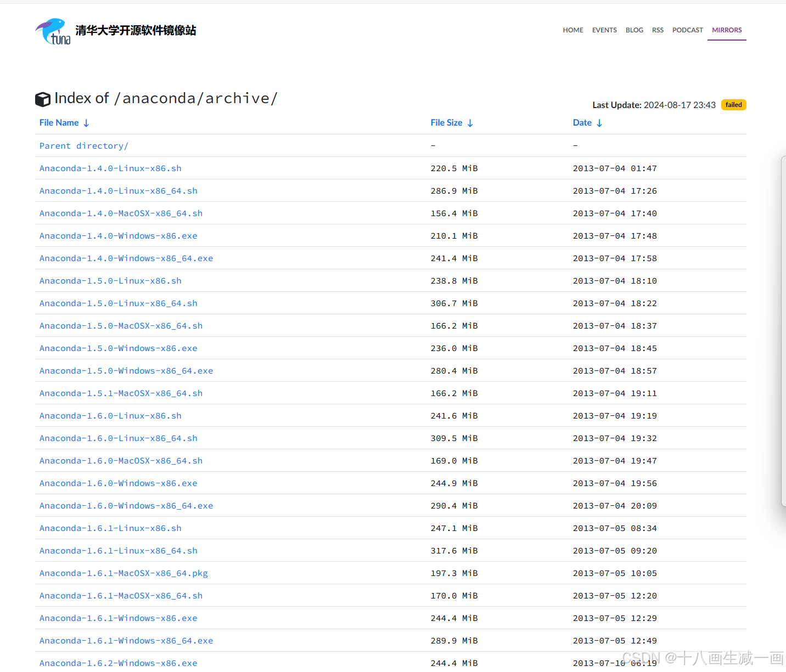Image resolution: width=786 pixels, height=672 pixels.
Task: Download Anaconda-1.4.0-Linux-x86.sh
Action: click(110, 168)
